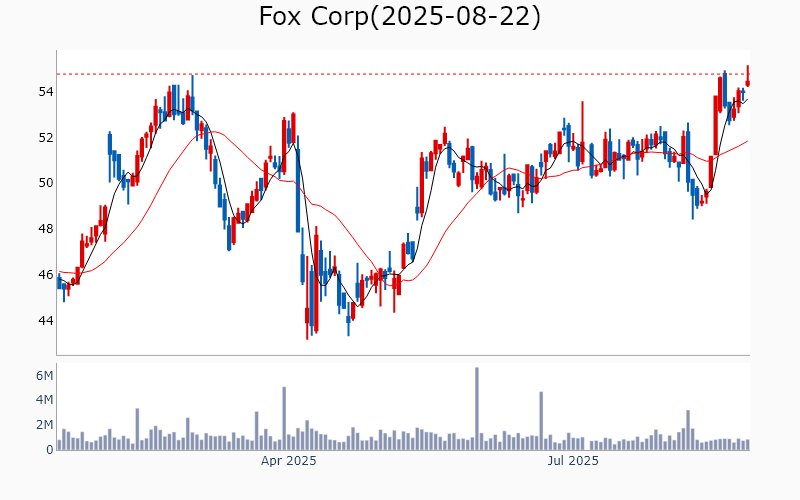Select the 50 price axis label

point(46,183)
